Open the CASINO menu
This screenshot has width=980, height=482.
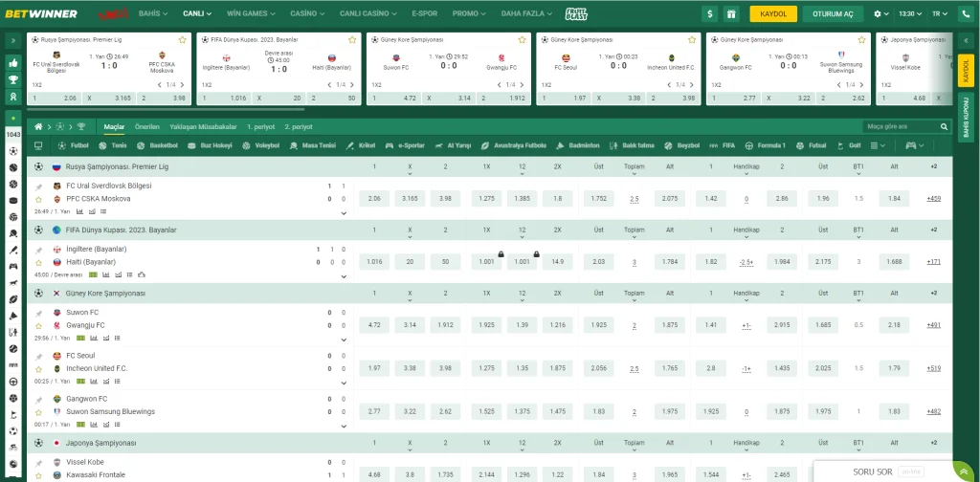click(x=307, y=13)
